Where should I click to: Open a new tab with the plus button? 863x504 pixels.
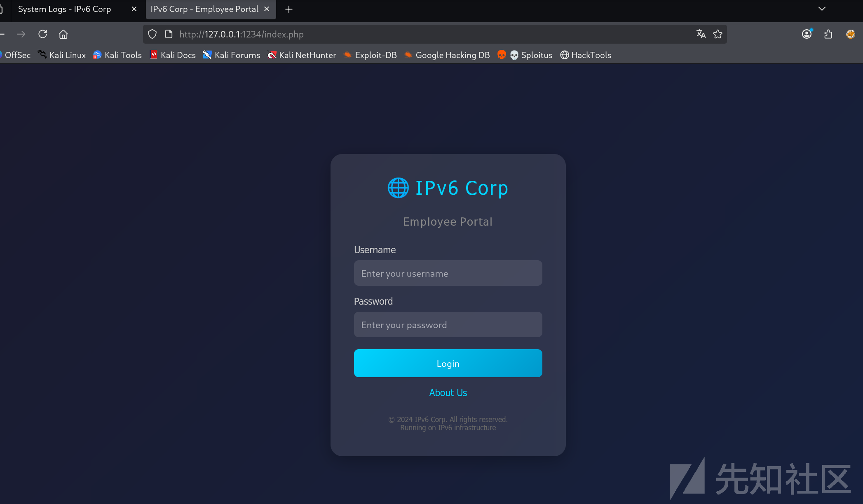[x=289, y=9]
